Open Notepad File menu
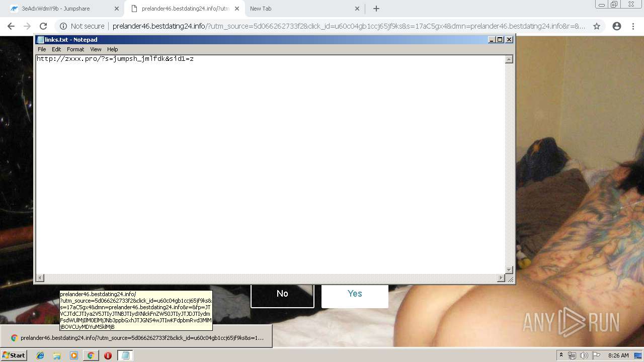 coord(42,49)
